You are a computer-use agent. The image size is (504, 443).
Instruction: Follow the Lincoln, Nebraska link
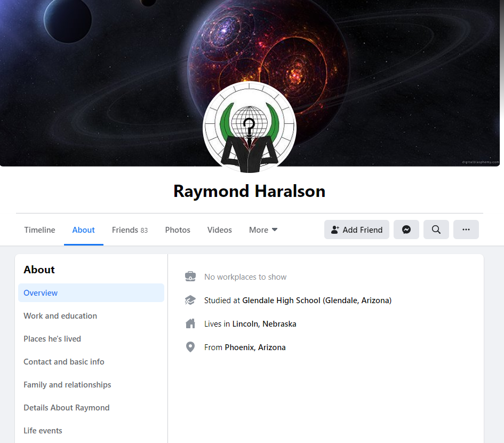pos(264,323)
